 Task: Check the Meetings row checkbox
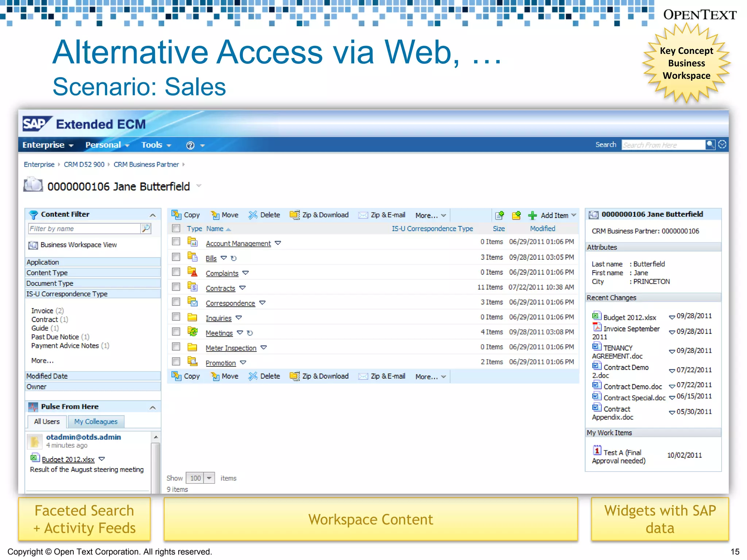[176, 332]
